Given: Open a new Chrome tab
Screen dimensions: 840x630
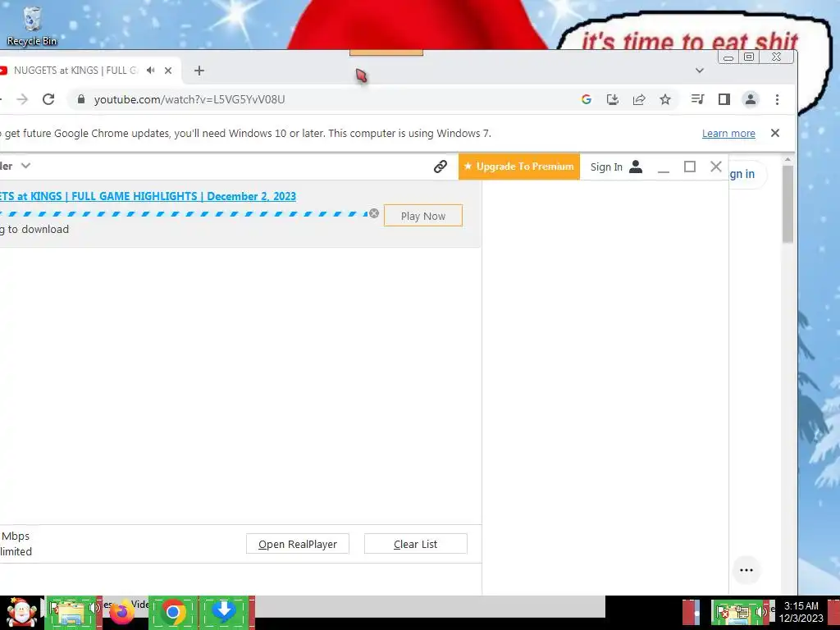Looking at the screenshot, I should (199, 71).
